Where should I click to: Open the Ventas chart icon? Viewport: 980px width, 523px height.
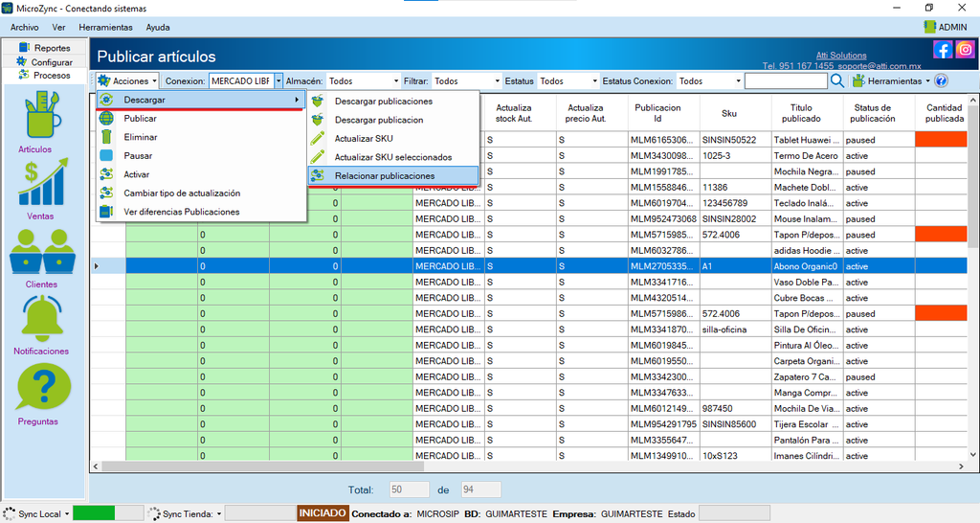pos(42,182)
